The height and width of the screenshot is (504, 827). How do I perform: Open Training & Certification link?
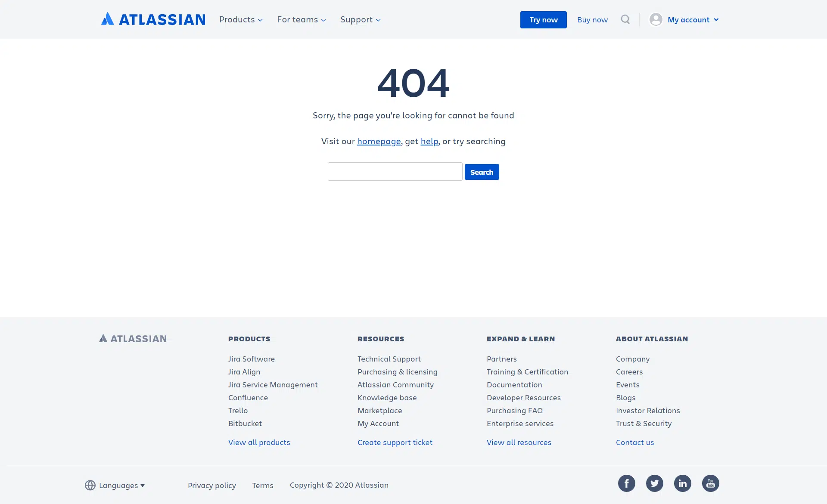point(527,372)
